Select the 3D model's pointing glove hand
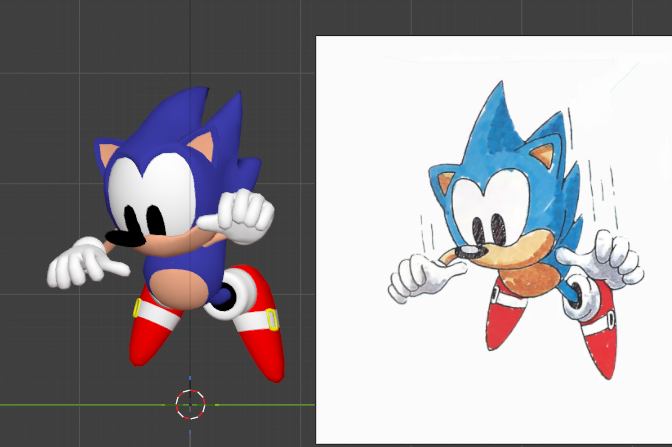 point(87,262)
